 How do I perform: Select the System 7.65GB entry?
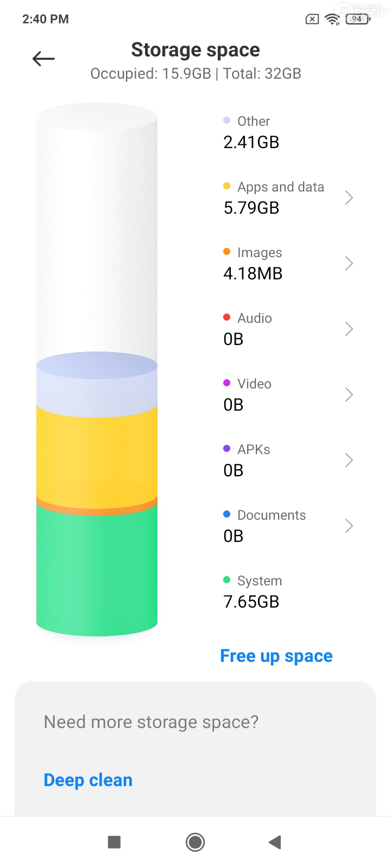(x=252, y=592)
